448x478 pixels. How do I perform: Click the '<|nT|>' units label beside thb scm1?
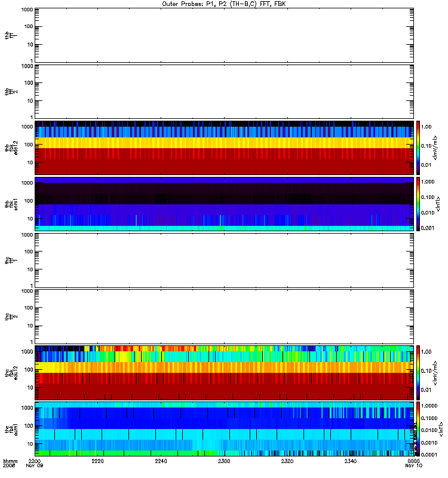(x=438, y=204)
